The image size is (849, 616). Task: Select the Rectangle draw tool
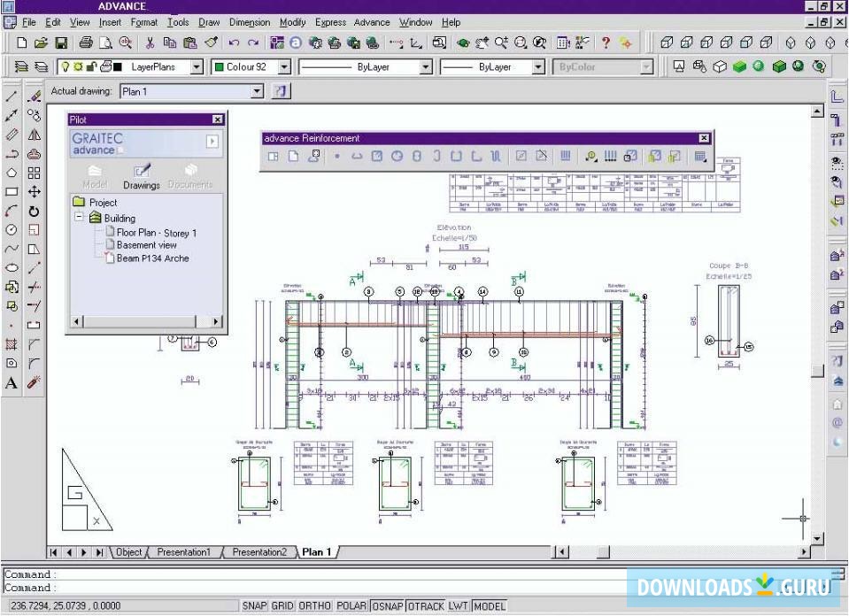(x=12, y=192)
